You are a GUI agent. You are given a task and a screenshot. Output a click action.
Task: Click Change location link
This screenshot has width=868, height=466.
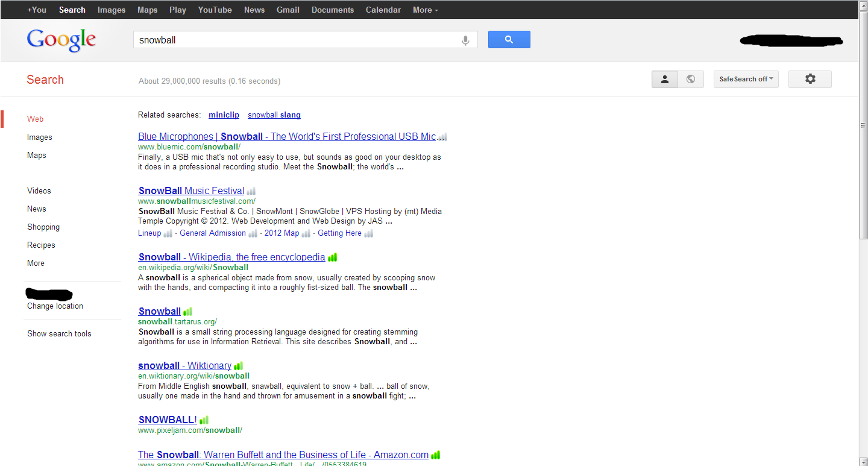tap(55, 306)
